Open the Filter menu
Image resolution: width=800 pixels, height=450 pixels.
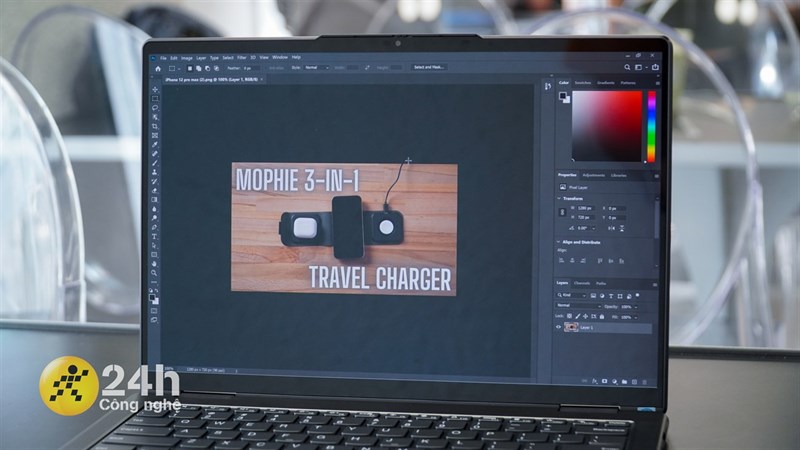pos(242,58)
